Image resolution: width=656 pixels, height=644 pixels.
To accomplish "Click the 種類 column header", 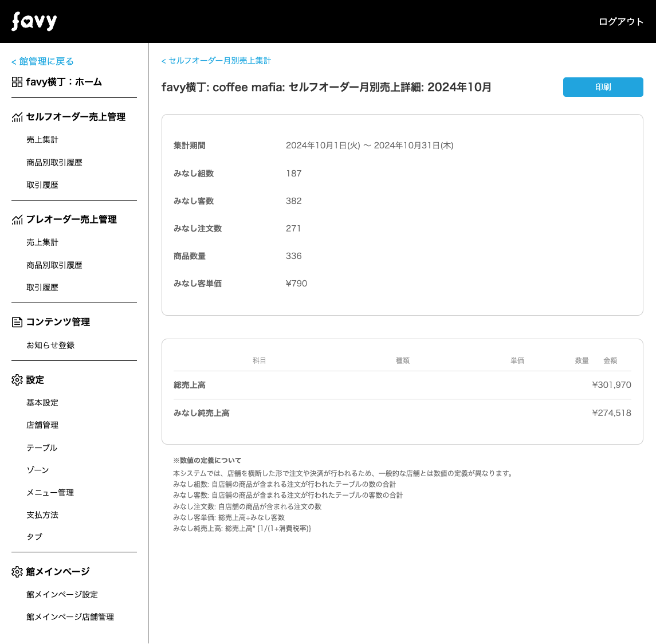I will [402, 361].
